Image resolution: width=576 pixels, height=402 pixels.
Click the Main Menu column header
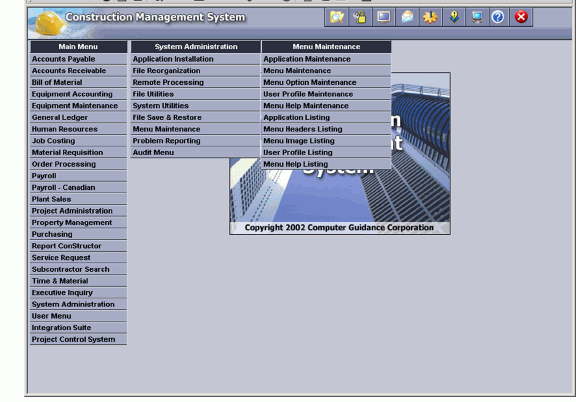(79, 47)
